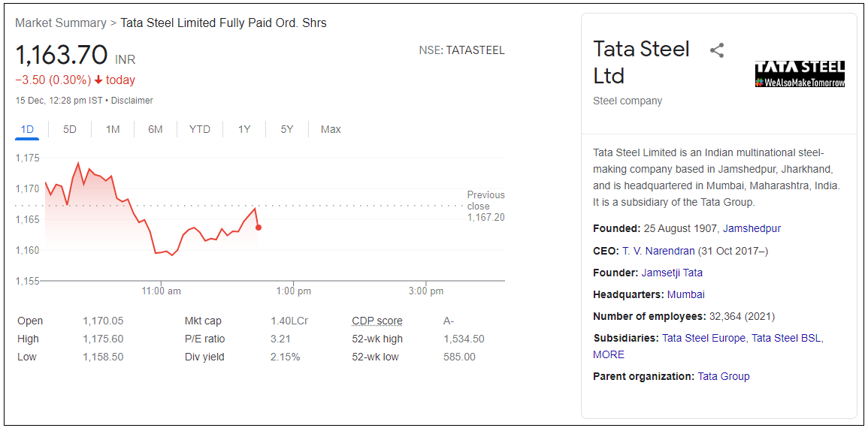Click the NSE: TATASTEEL ticker text
The width and height of the screenshot is (868, 428).
(461, 50)
